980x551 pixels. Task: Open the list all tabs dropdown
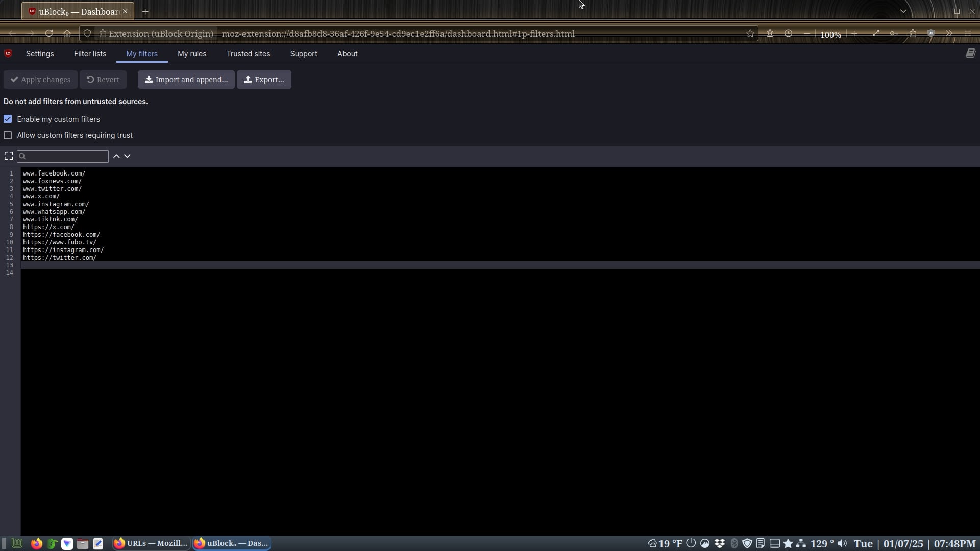coord(903,11)
